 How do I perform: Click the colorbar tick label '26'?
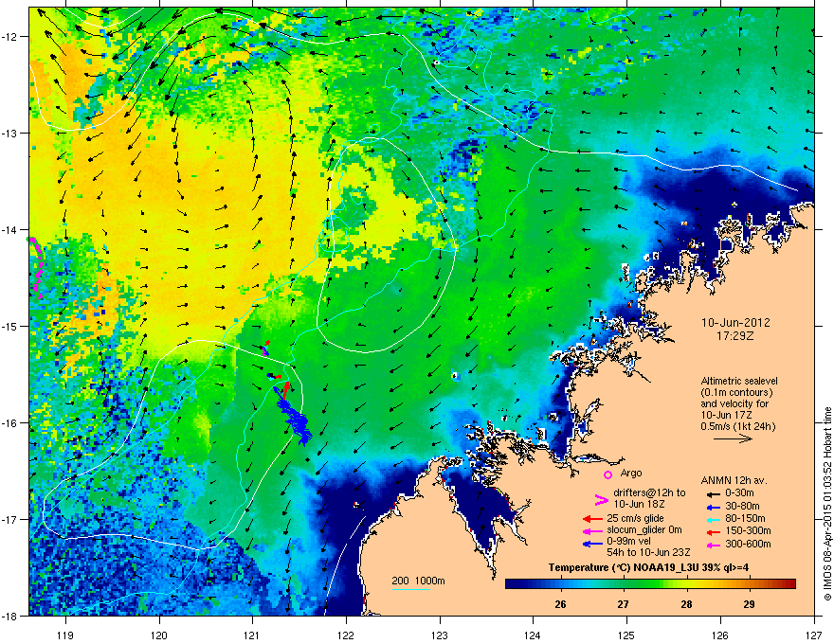(x=560, y=604)
